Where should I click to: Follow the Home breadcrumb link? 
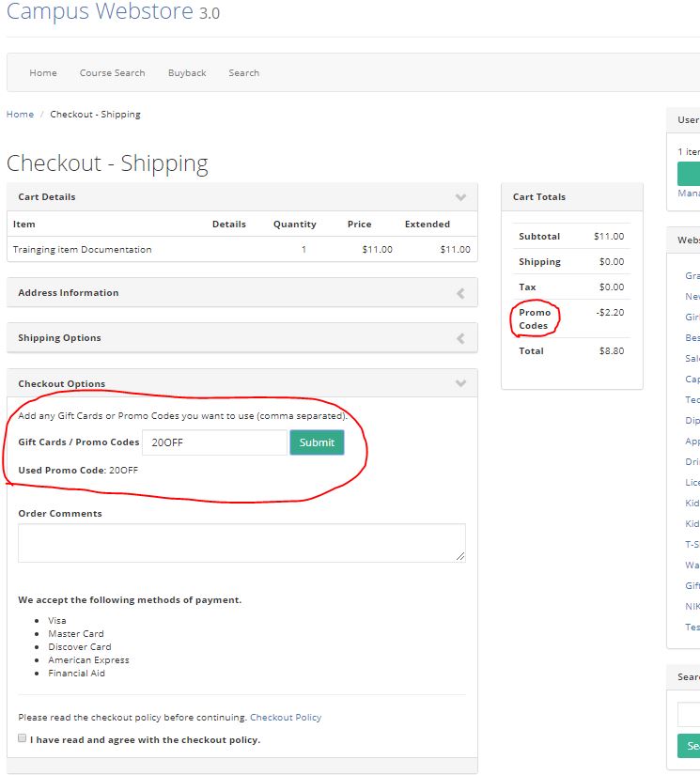[x=20, y=115]
